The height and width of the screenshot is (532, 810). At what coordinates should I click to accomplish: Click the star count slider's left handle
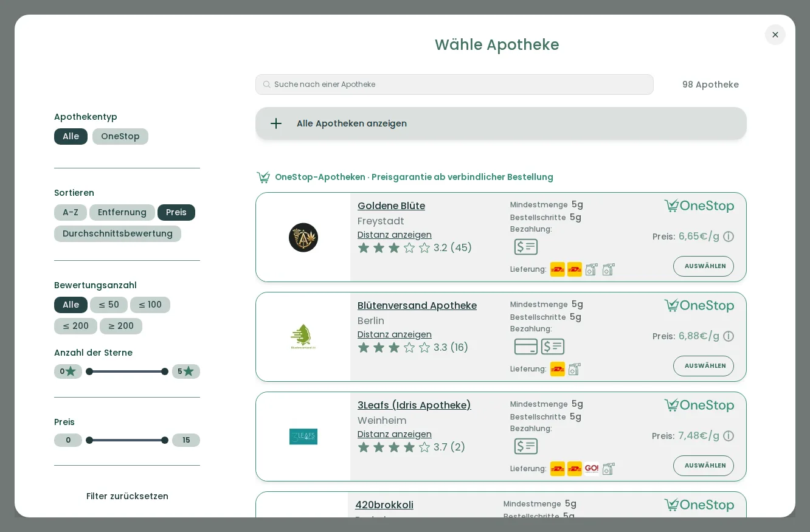pos(89,371)
